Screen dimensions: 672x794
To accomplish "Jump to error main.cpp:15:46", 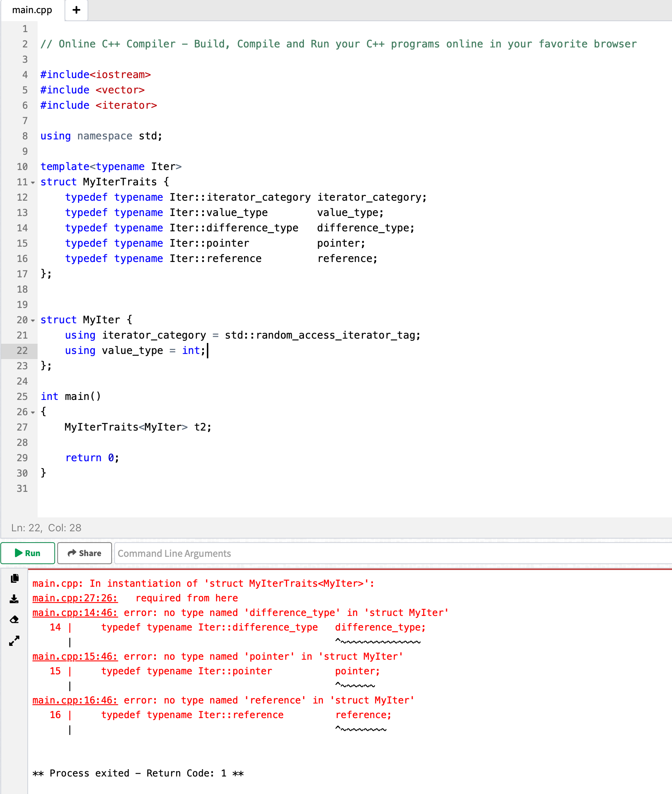I will [x=75, y=656].
